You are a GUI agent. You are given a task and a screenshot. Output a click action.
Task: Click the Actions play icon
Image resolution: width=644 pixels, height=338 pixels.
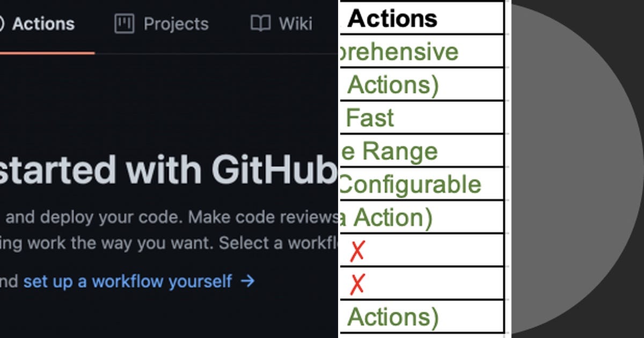[4, 24]
